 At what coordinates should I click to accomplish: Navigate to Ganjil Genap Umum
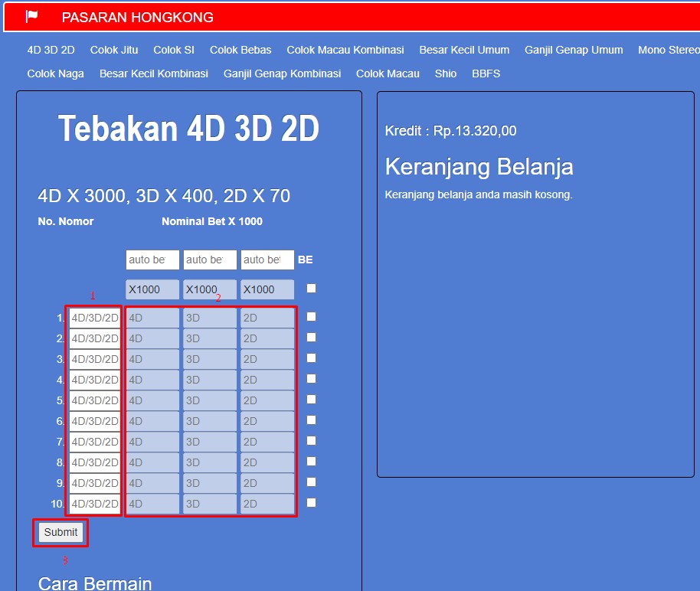coord(572,50)
